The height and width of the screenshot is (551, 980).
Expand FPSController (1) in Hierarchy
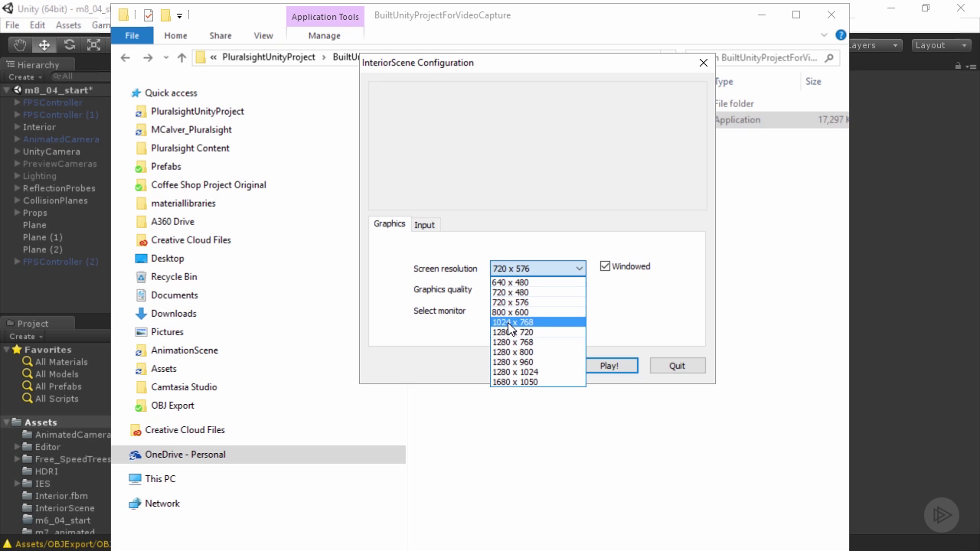tap(17, 115)
